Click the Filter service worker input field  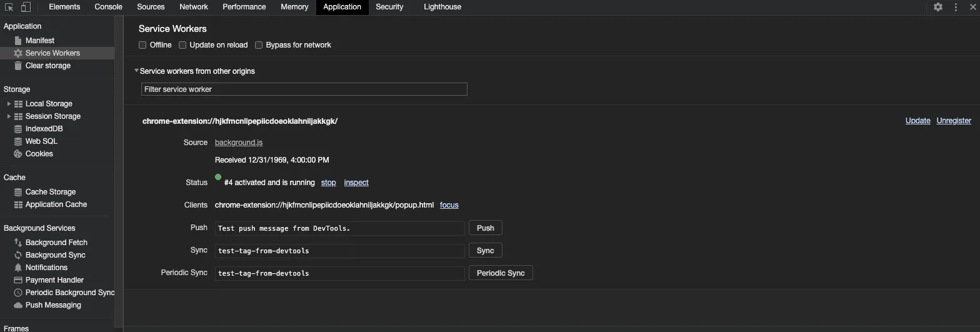(x=304, y=89)
